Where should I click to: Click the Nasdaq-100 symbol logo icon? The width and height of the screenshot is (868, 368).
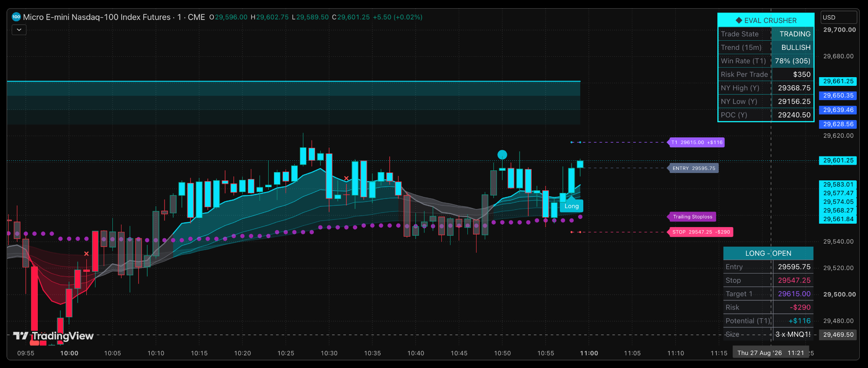[x=16, y=17]
